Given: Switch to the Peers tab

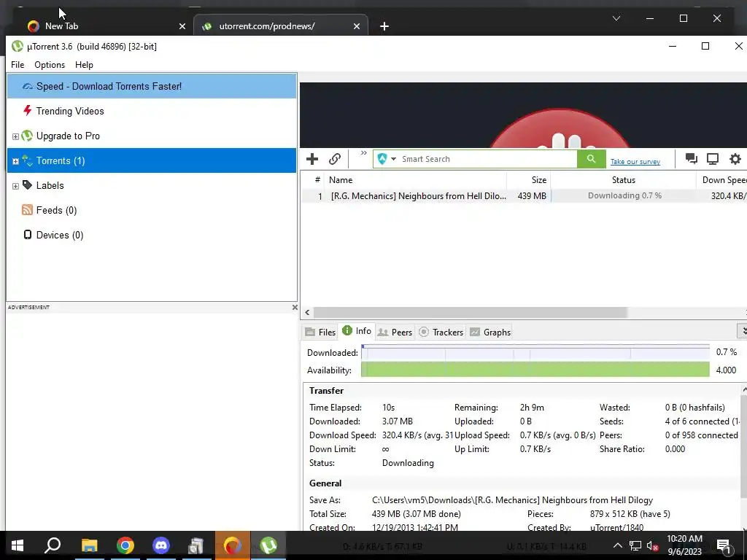Looking at the screenshot, I should 395,332.
